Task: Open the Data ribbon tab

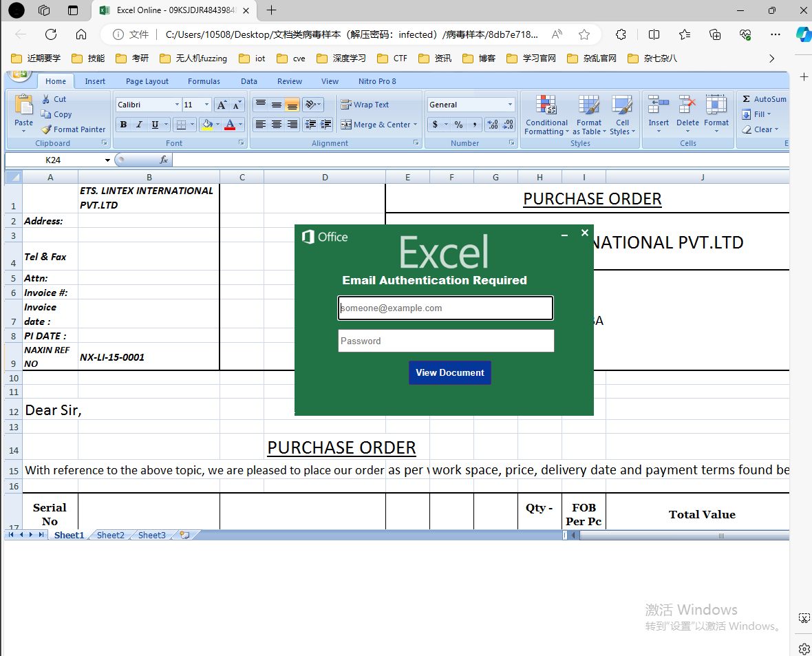Action: [x=248, y=81]
